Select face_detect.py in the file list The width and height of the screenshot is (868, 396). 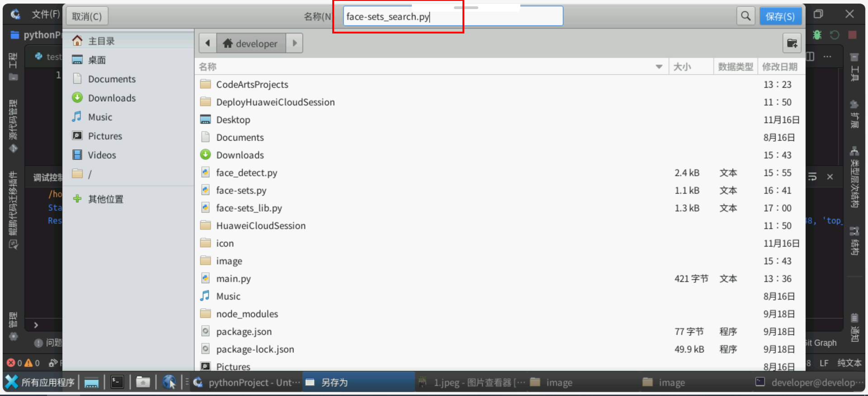[x=246, y=173]
